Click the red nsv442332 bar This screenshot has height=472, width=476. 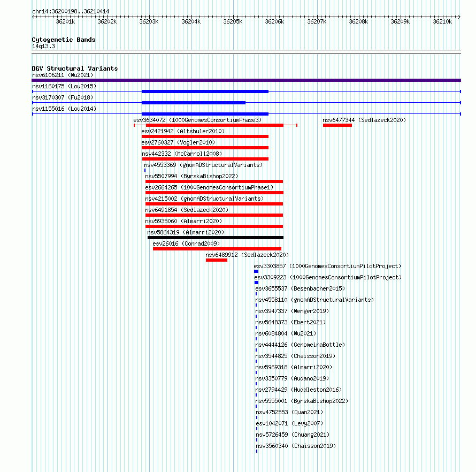click(x=205, y=159)
